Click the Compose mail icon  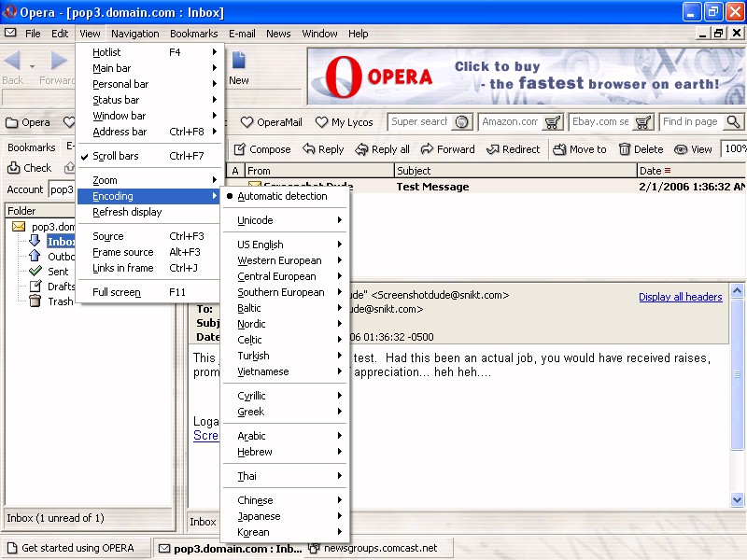click(x=240, y=149)
